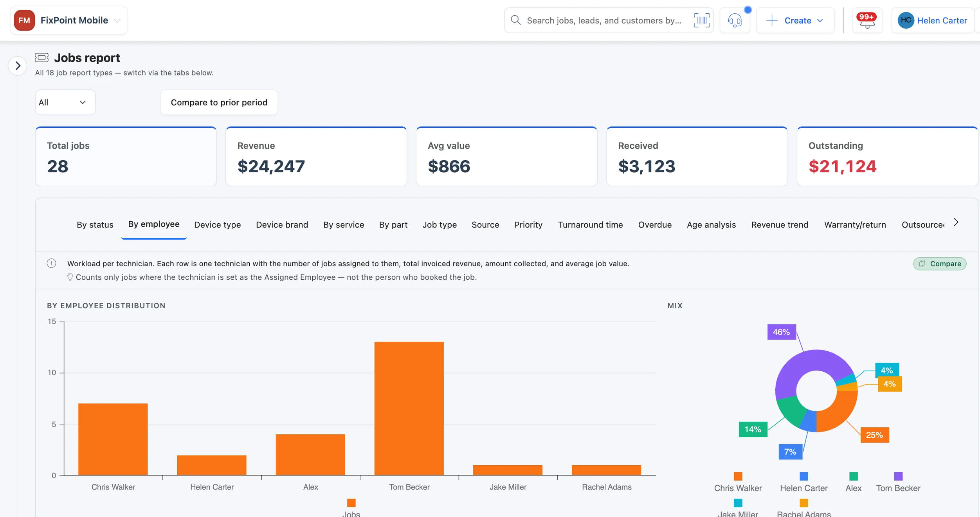Toggle Alex green legend swatch
This screenshot has width=980, height=517.
[853, 476]
